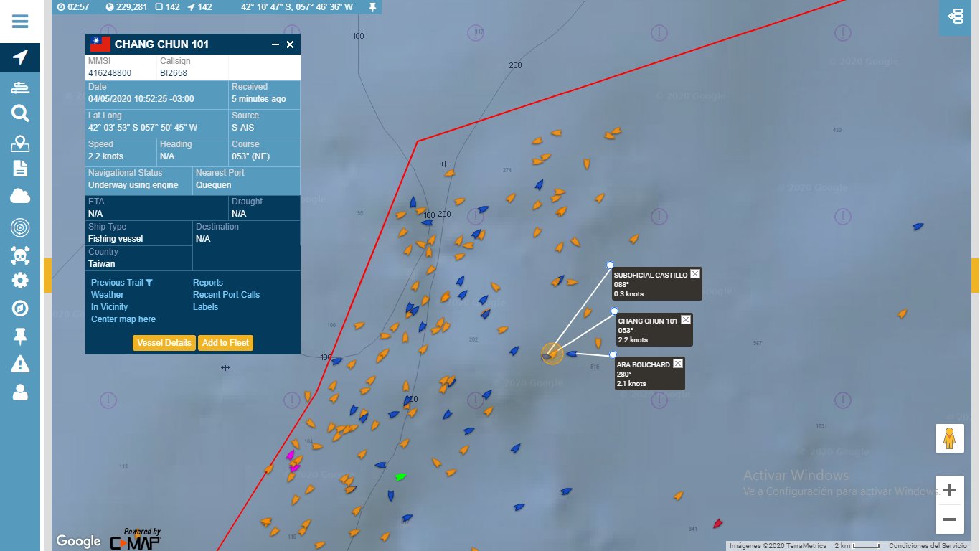Click the Lat Long value in panel
980x551 pixels.
click(x=143, y=128)
